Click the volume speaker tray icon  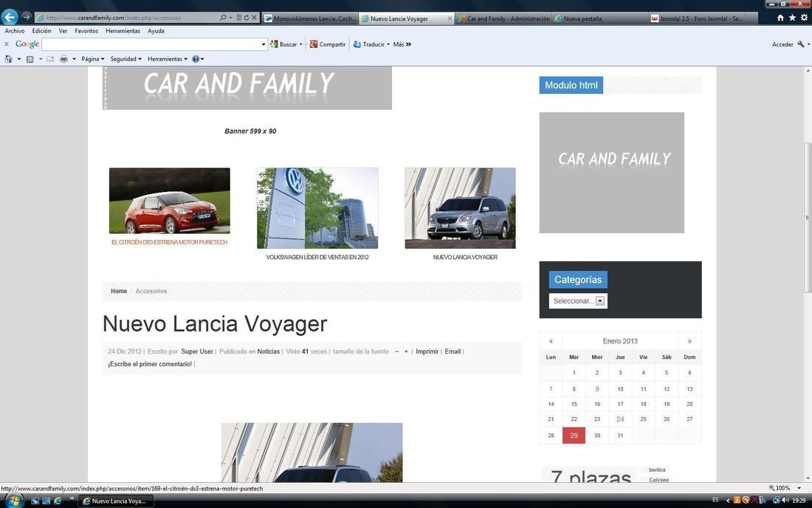(x=785, y=500)
